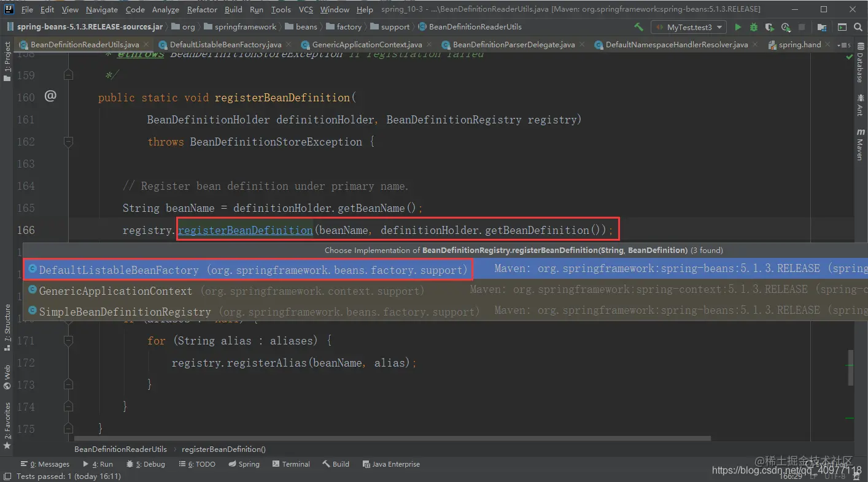
Task: Open the Debug tool window button
Action: click(x=145, y=464)
